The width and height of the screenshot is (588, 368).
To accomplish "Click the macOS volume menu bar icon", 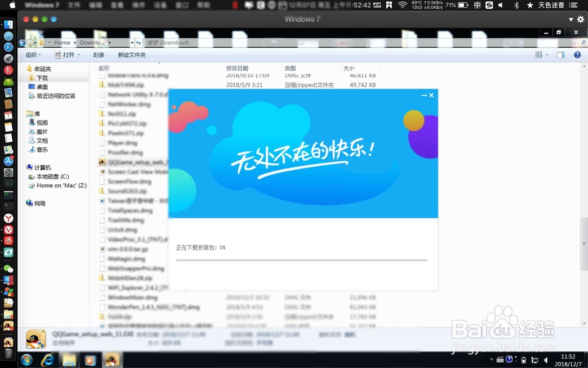I will pyautogui.click(x=500, y=5).
